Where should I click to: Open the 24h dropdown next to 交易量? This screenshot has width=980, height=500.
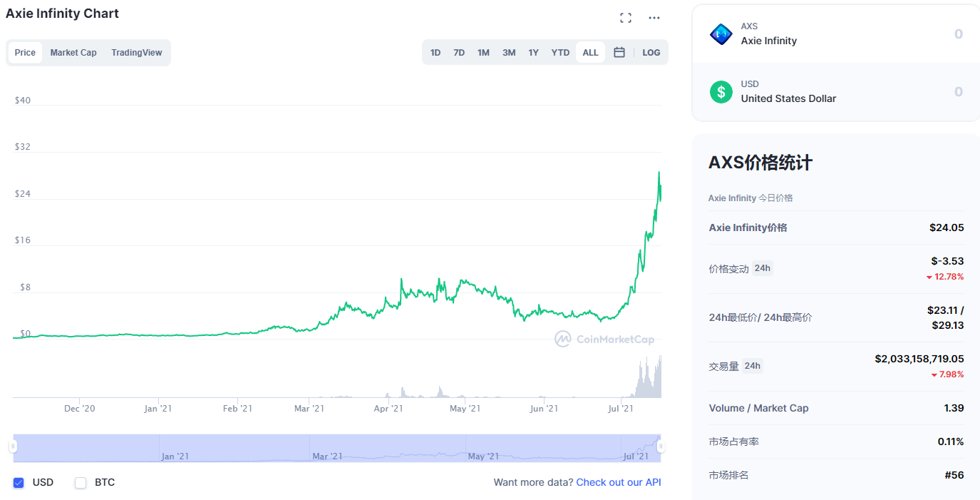752,366
